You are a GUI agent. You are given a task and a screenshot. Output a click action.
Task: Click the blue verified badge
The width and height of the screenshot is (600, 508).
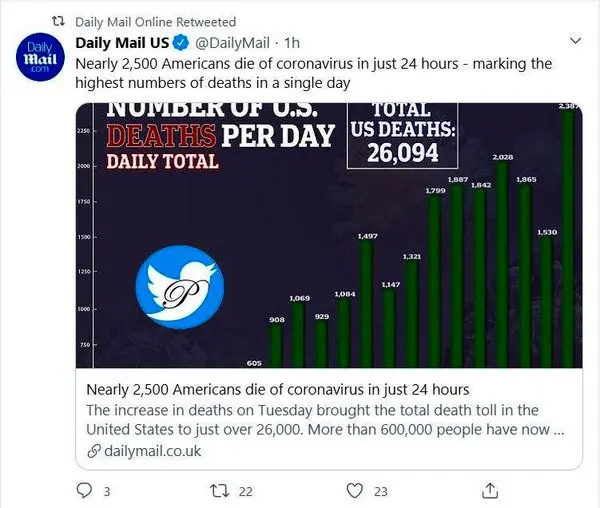point(181,43)
